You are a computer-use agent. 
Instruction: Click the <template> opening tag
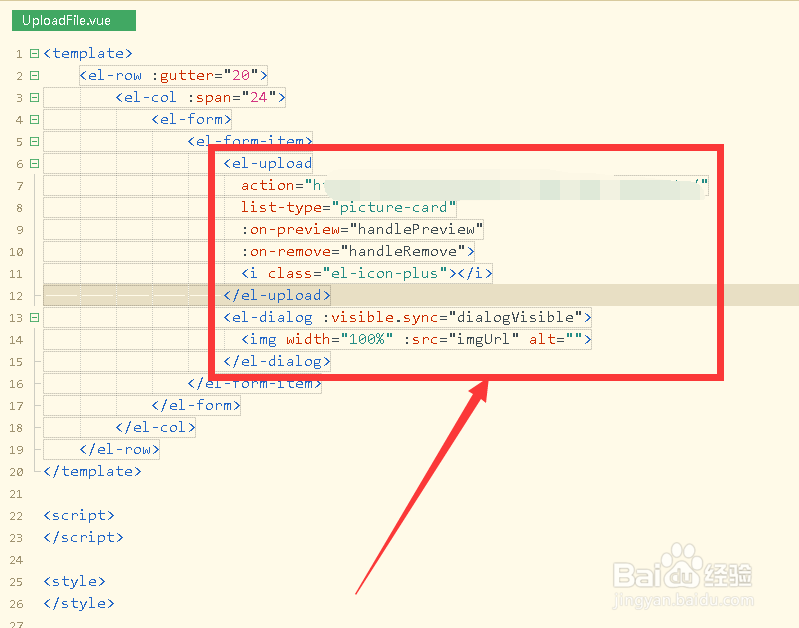[x=88, y=54]
